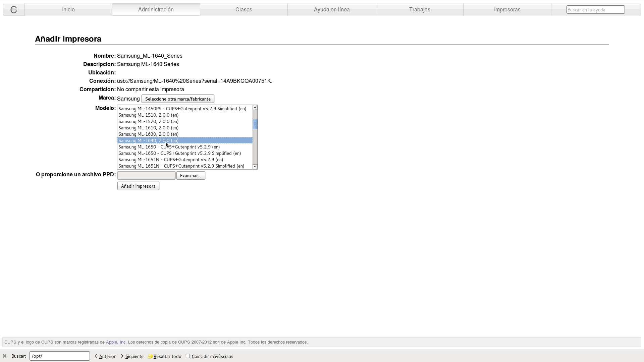
Task: Click model list scroll-up arrow
Action: click(255, 108)
